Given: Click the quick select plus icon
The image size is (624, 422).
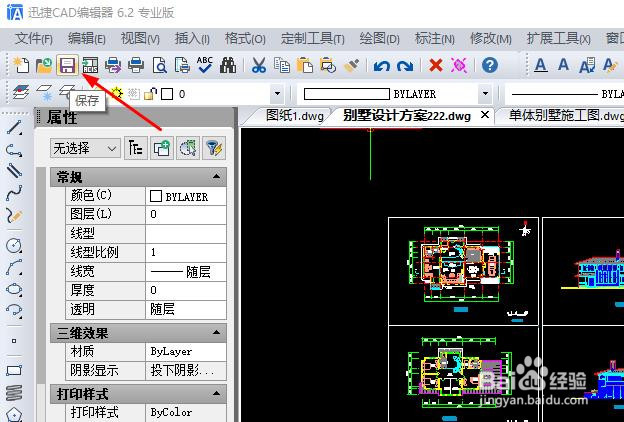Looking at the screenshot, I should (162, 148).
